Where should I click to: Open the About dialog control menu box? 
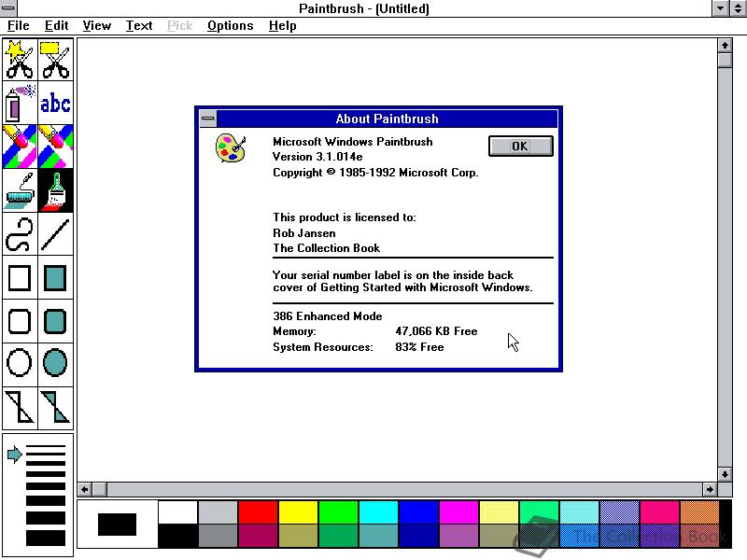point(207,119)
